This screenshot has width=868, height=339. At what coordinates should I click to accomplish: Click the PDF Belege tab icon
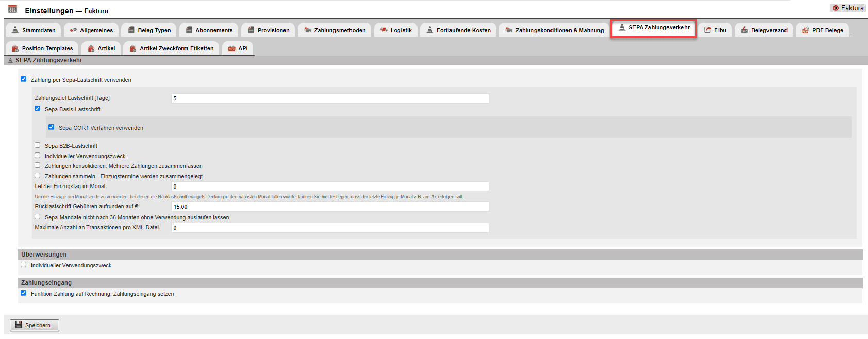(x=805, y=30)
